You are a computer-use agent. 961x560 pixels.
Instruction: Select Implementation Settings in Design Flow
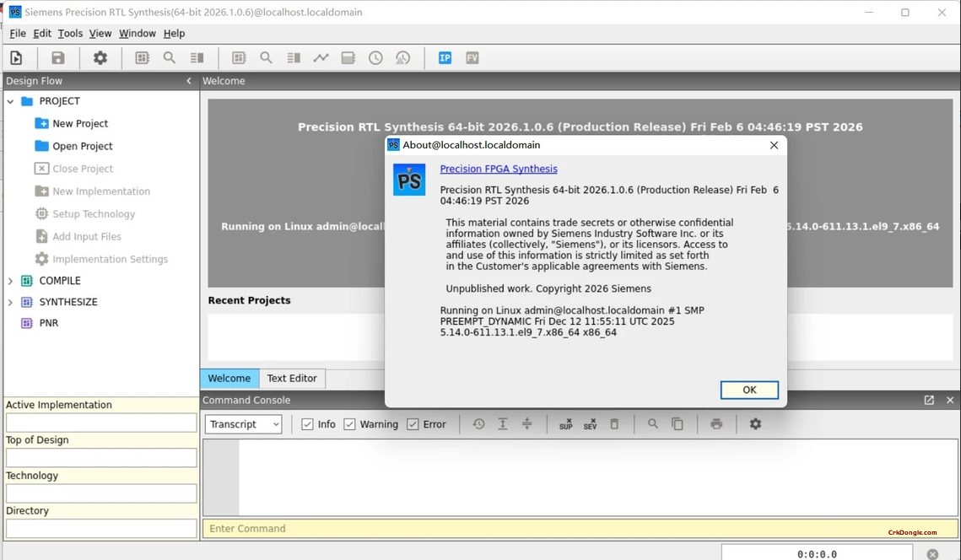point(110,259)
